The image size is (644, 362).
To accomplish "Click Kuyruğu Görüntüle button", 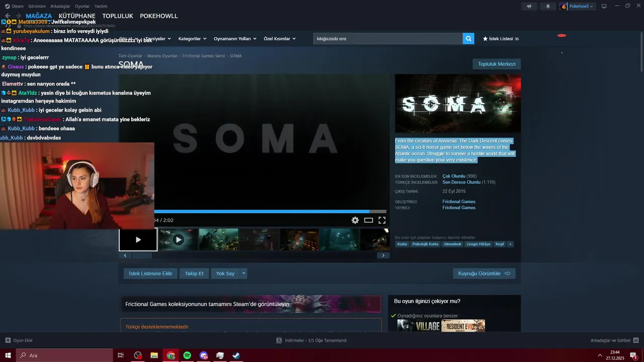I will pyautogui.click(x=484, y=274).
